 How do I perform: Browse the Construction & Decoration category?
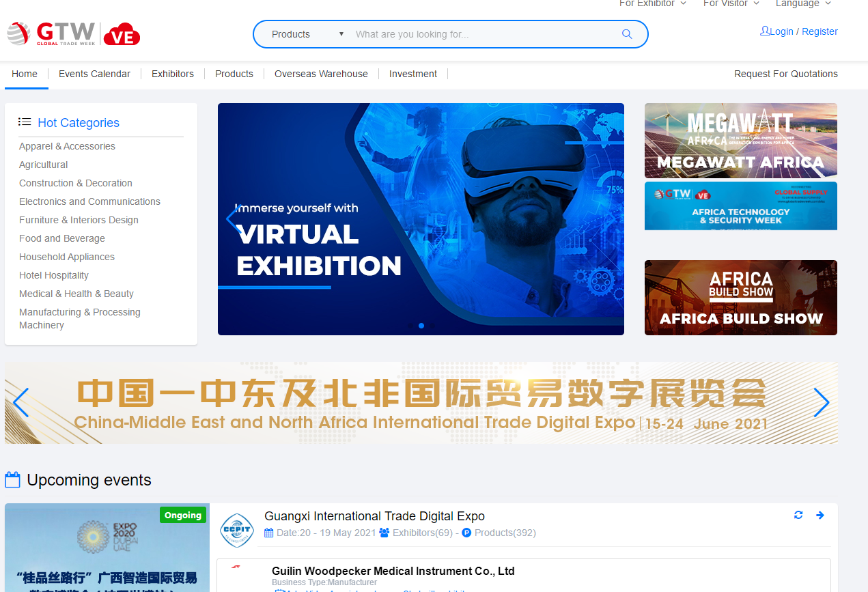pyautogui.click(x=76, y=183)
